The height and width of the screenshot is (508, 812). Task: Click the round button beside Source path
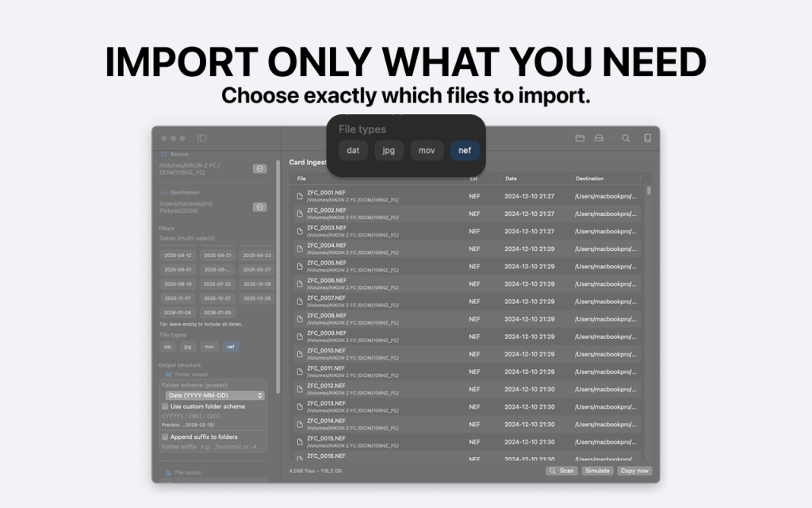tap(259, 168)
